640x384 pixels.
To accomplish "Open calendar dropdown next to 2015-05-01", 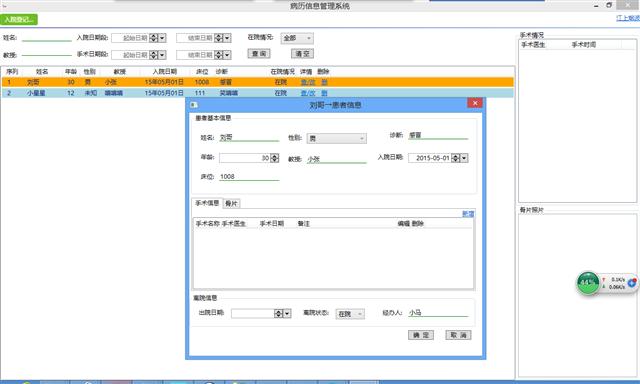I will tap(464, 158).
